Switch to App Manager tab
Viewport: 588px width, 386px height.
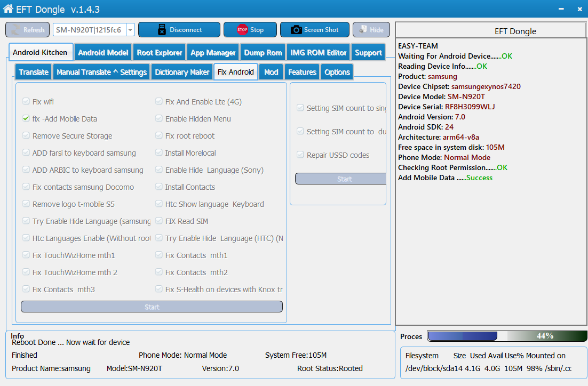(x=213, y=53)
